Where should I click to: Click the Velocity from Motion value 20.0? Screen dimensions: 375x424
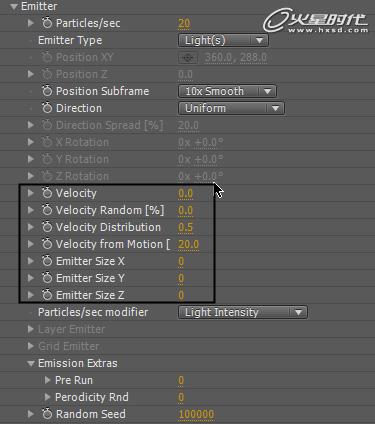tap(188, 244)
